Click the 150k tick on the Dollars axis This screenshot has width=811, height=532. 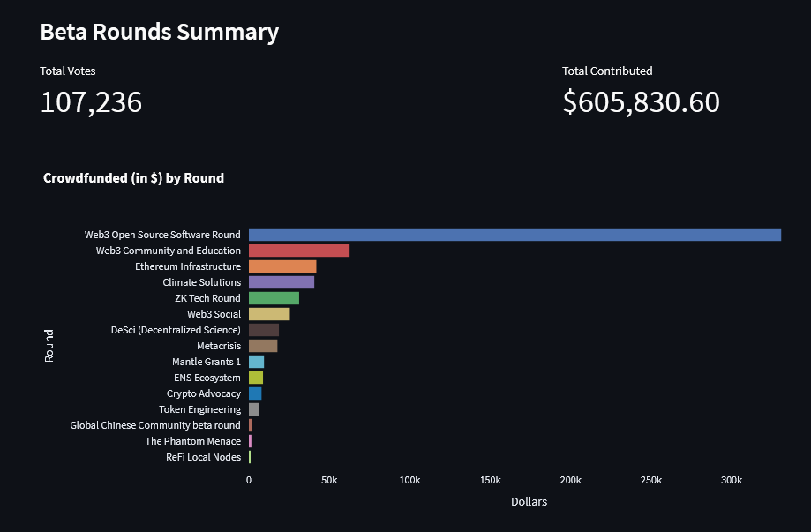(490, 480)
